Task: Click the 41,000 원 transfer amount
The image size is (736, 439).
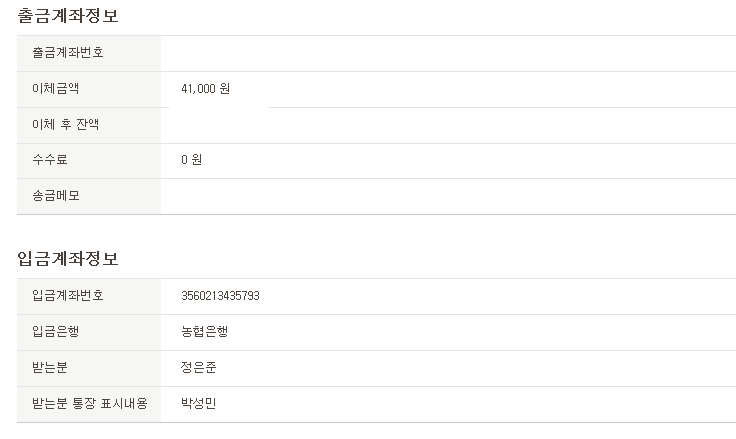Action: 206,89
